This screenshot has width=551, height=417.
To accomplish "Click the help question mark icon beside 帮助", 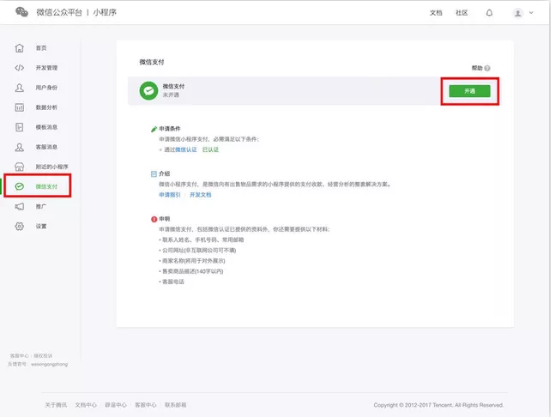I will tap(487, 68).
